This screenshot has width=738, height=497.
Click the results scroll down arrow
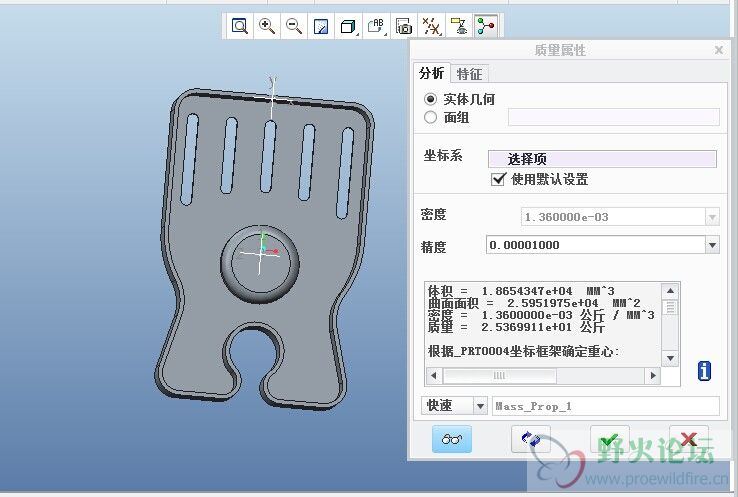(671, 359)
